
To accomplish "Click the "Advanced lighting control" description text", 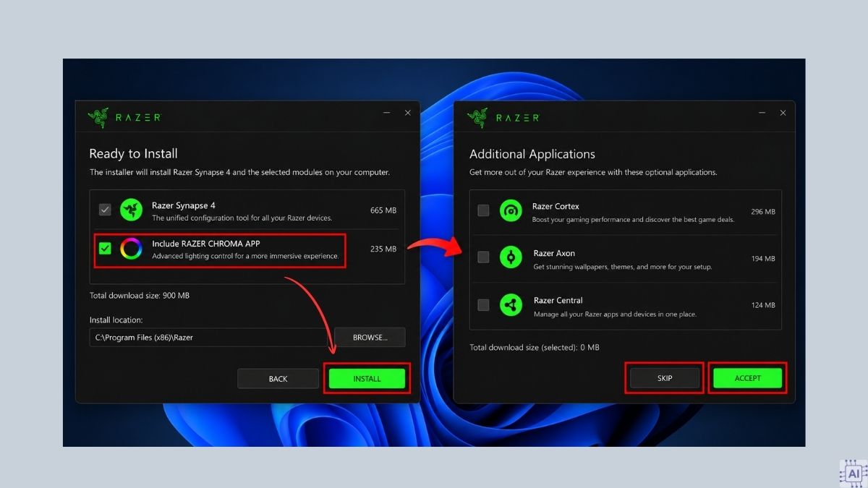I will pyautogui.click(x=245, y=256).
